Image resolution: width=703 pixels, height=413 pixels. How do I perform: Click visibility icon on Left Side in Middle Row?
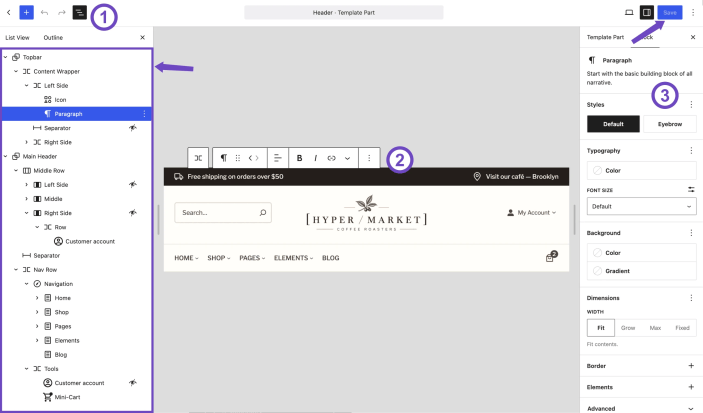[x=133, y=184]
